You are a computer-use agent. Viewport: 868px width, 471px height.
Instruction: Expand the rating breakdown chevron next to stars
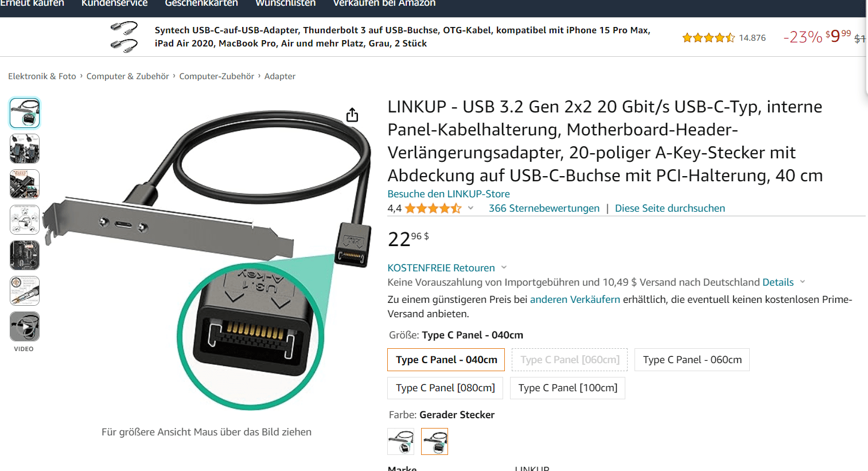(471, 208)
